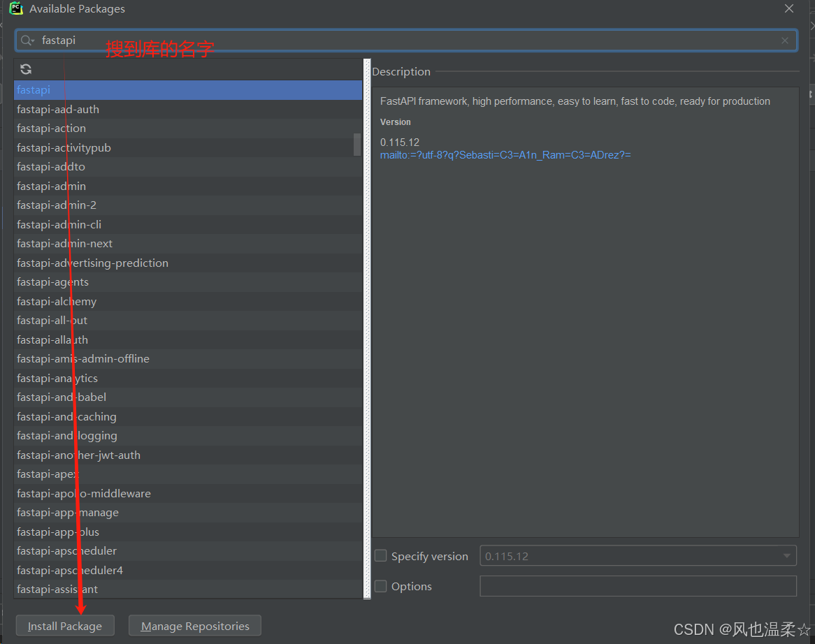Screen dimensions: 815x644
Task: Select fastapi-all-out package
Action: coord(188,321)
